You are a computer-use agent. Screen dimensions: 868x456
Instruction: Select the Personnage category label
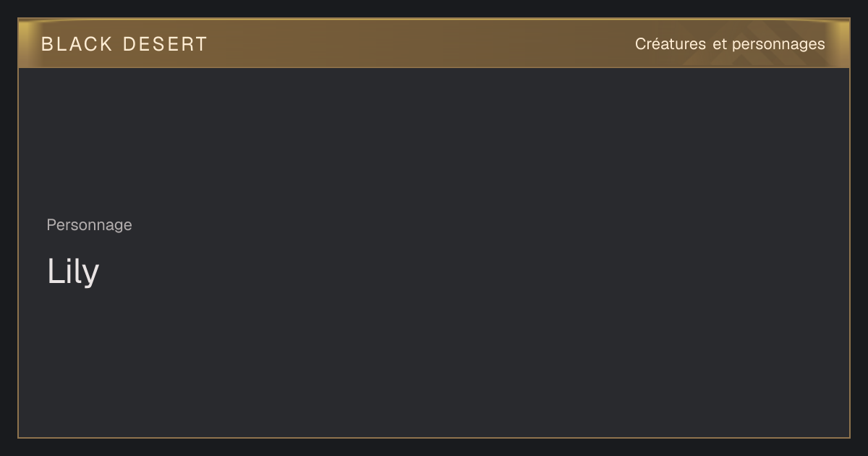[89, 225]
